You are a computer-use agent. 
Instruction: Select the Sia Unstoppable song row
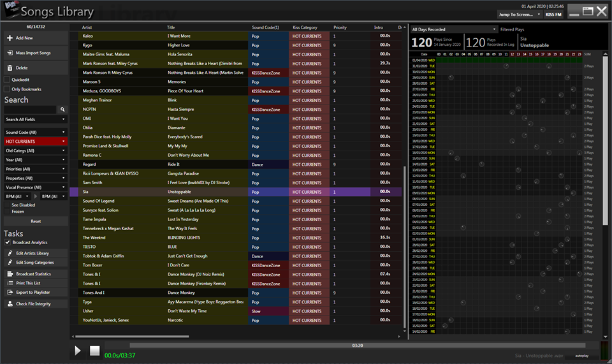pyautogui.click(x=236, y=192)
